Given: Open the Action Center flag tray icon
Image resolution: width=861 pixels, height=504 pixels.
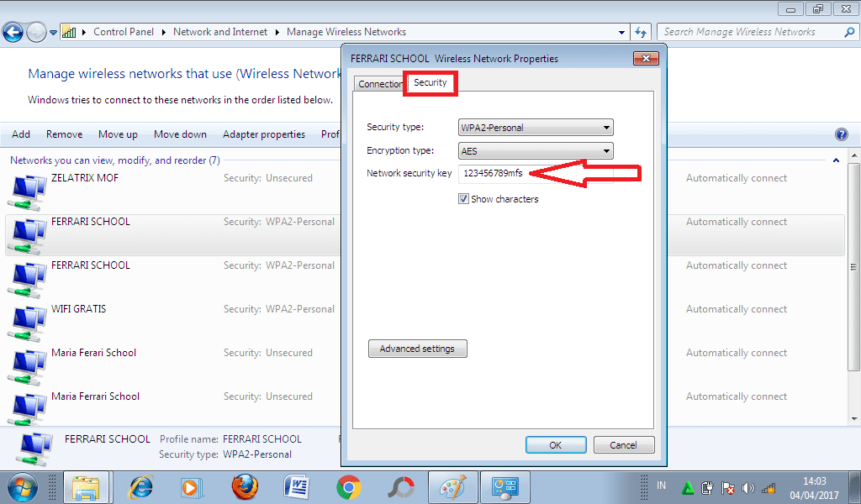Looking at the screenshot, I should point(728,487).
